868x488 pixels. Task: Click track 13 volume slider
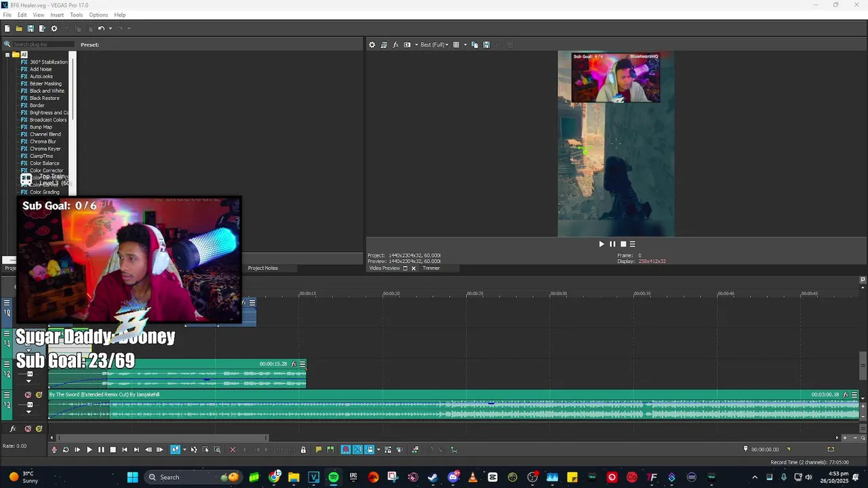[29, 405]
